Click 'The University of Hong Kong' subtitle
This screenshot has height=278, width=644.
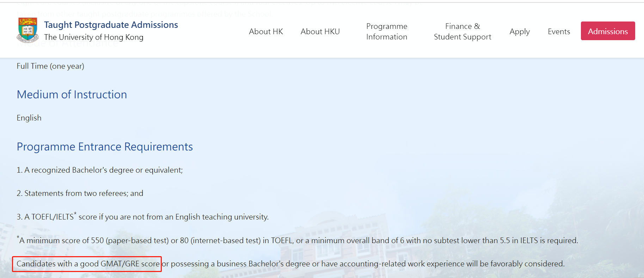(x=94, y=37)
